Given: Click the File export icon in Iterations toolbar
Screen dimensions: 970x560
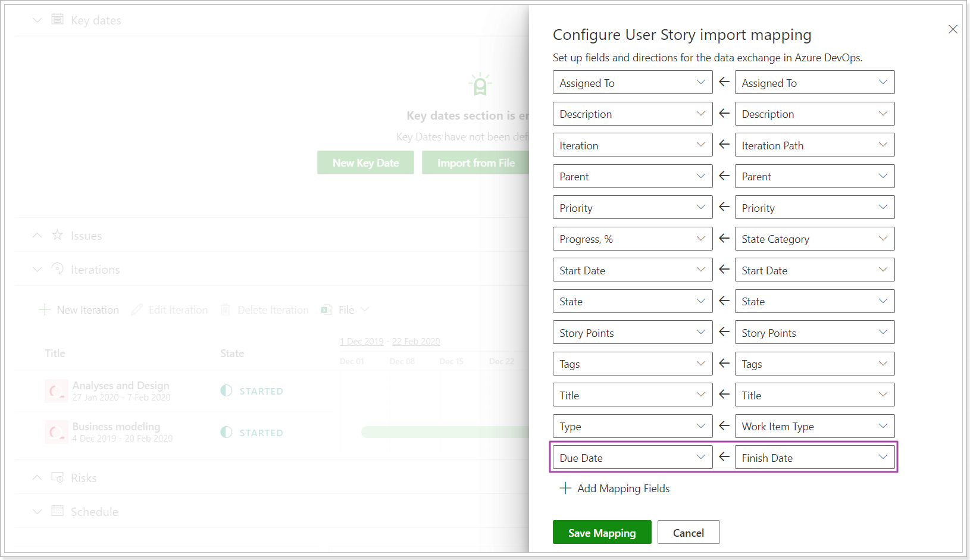Looking at the screenshot, I should click(326, 309).
